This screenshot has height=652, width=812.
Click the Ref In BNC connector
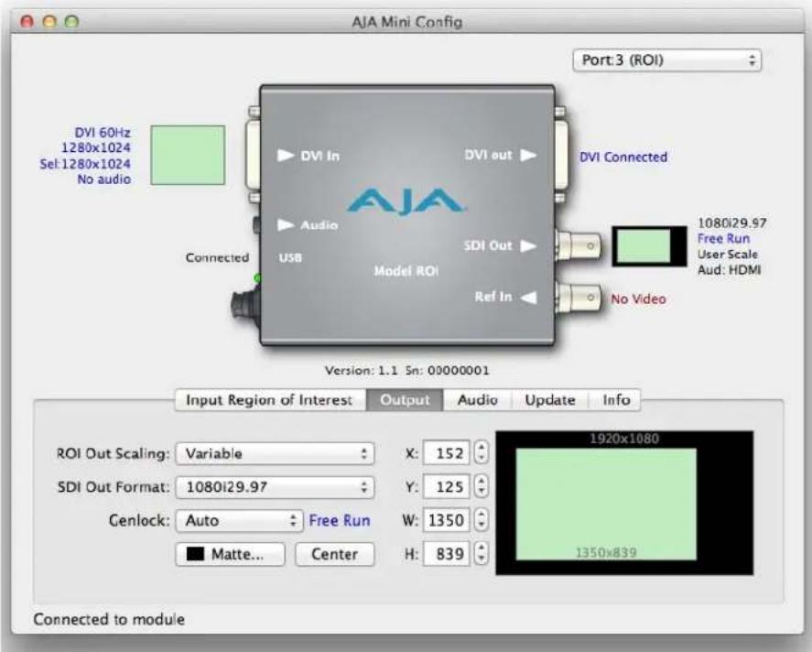[x=579, y=298]
